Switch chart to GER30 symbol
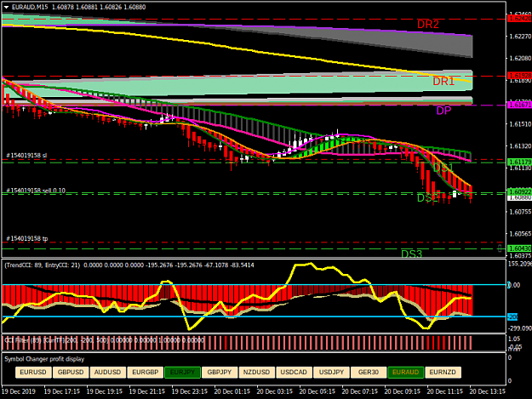 tap(369, 372)
